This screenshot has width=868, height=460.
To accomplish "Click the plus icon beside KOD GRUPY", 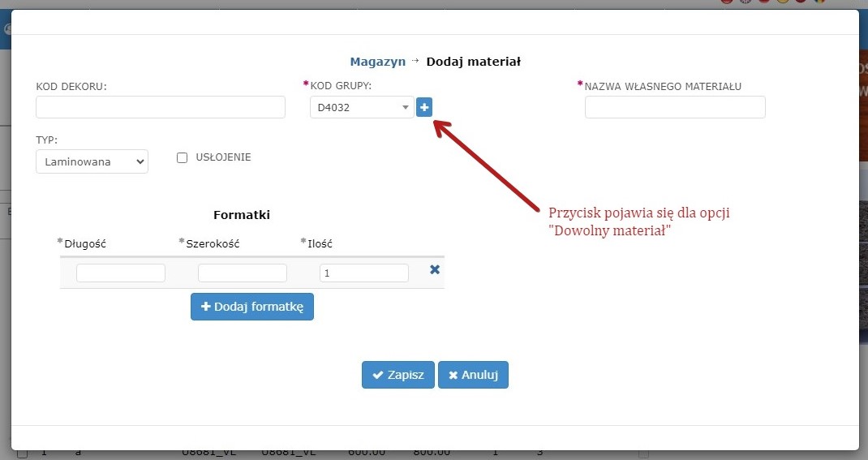I will point(424,107).
